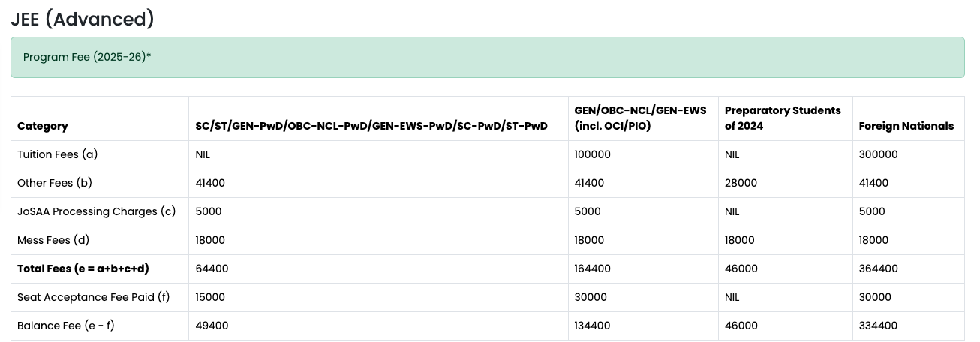Select Total Fees 46000 for Preparatory Students
The height and width of the screenshot is (342, 980).
pyautogui.click(x=741, y=268)
